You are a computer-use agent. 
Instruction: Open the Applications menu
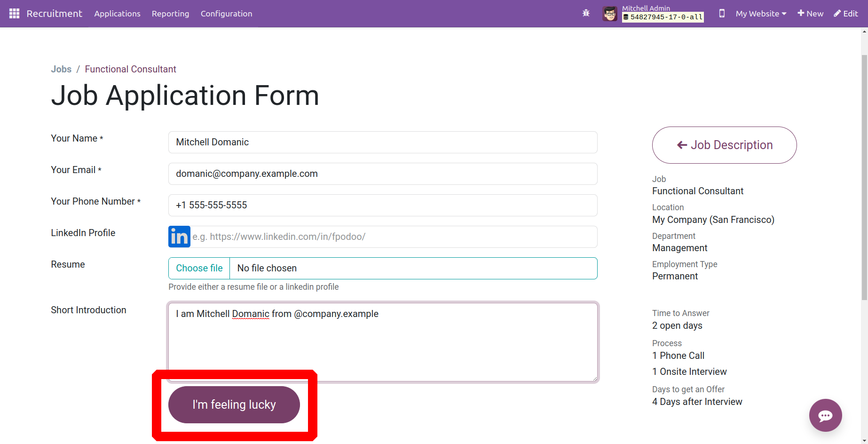(x=117, y=14)
